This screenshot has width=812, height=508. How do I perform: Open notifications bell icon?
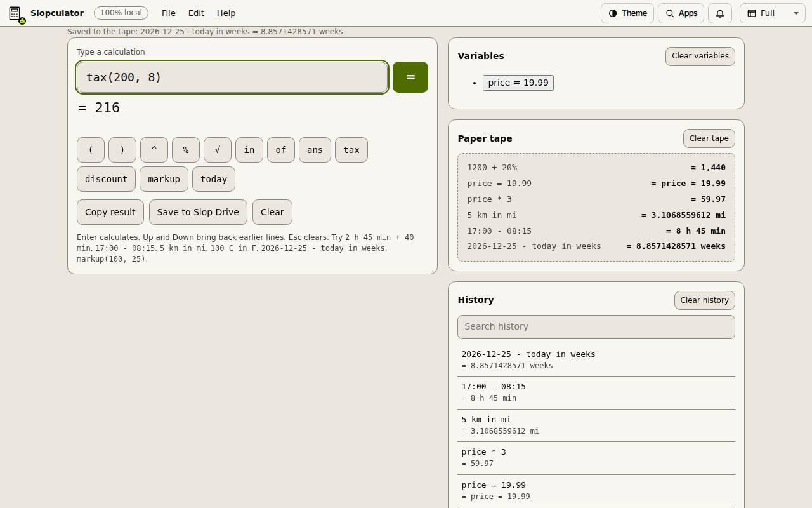tap(720, 13)
